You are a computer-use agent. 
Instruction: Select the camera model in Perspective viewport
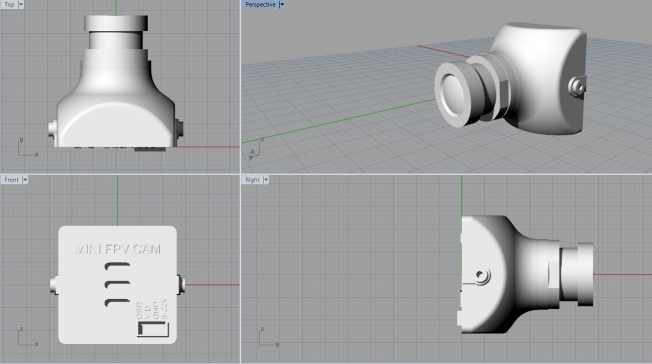pyautogui.click(x=511, y=79)
